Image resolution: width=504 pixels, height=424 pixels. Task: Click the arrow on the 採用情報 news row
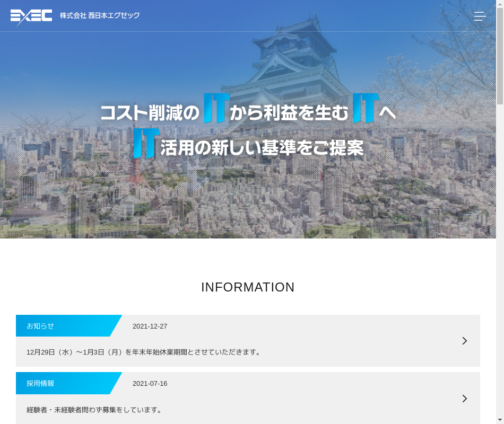464,398
